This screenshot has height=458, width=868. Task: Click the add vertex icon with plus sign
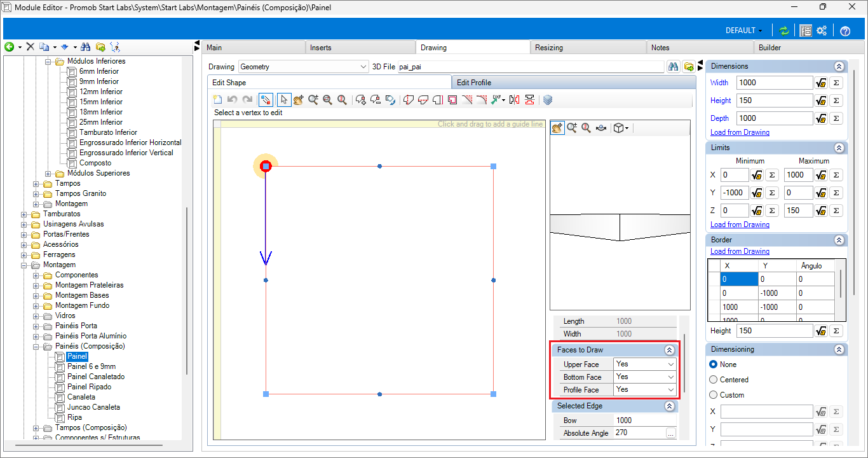coord(361,99)
